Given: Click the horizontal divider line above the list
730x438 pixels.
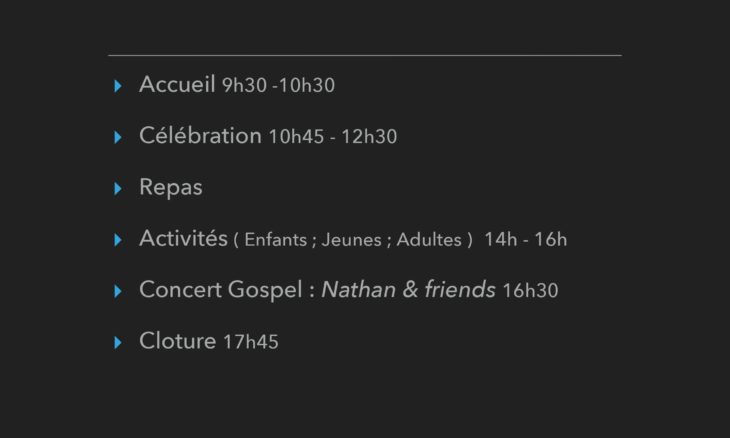Looking at the screenshot, I should 365,55.
